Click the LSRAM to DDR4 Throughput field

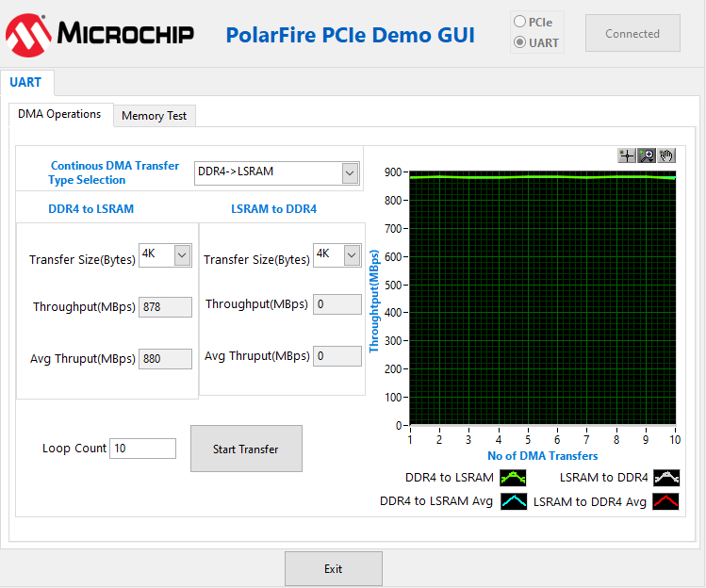337,304
